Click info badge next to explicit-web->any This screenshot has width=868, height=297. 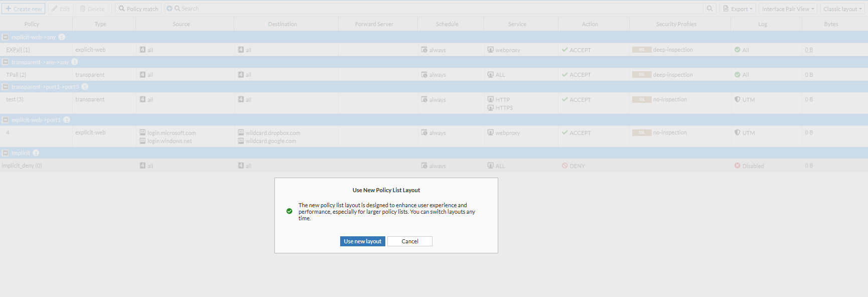point(62,37)
